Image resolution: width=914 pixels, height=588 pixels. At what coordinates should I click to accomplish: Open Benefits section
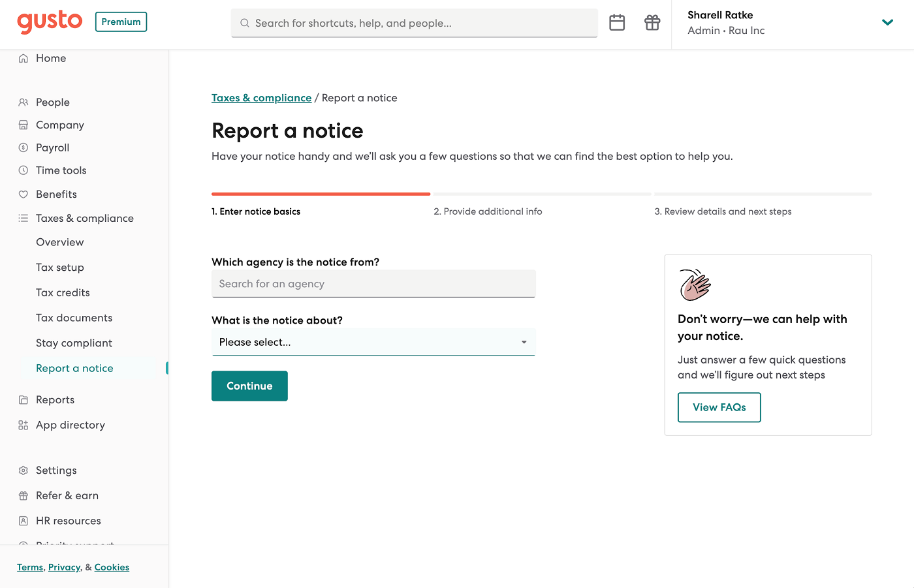tap(56, 194)
